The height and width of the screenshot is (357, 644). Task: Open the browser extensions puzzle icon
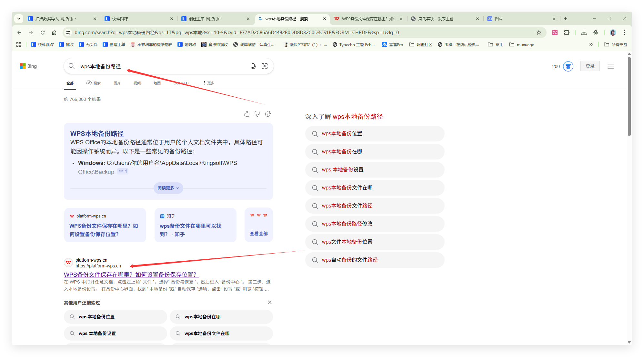tap(567, 33)
